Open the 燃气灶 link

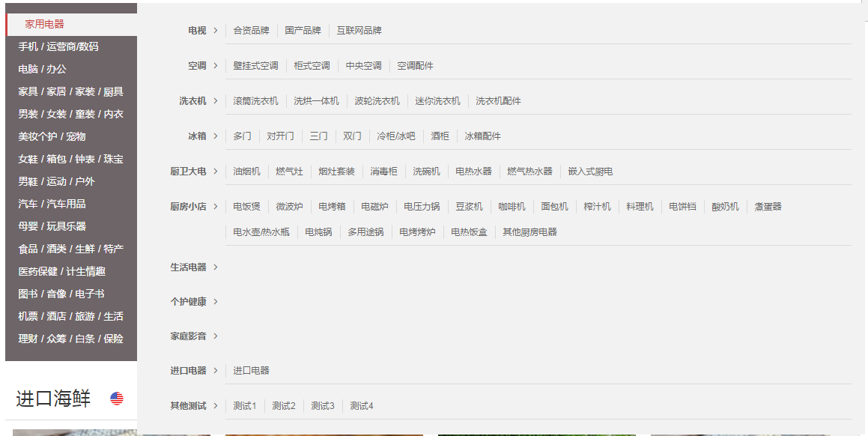[x=290, y=172]
